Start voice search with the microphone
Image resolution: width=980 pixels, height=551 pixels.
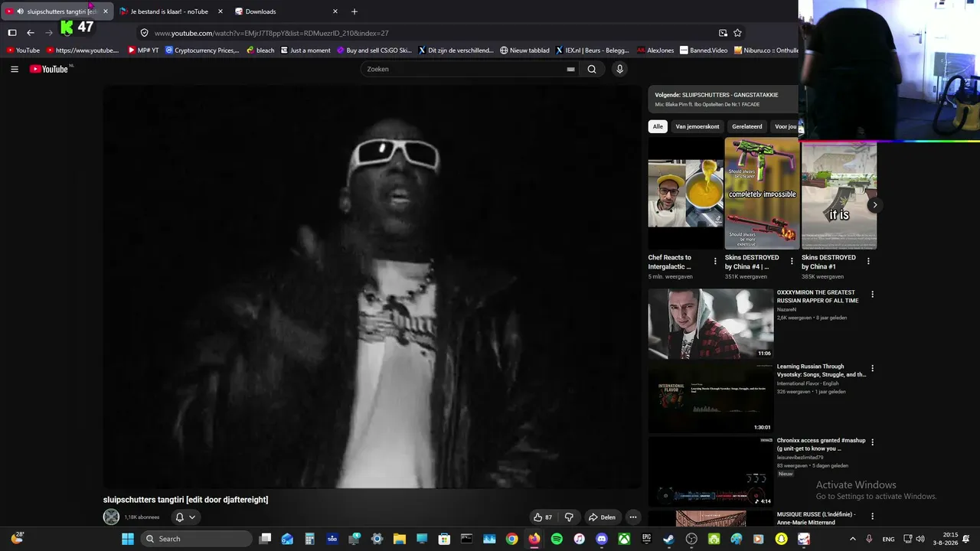pyautogui.click(x=620, y=69)
